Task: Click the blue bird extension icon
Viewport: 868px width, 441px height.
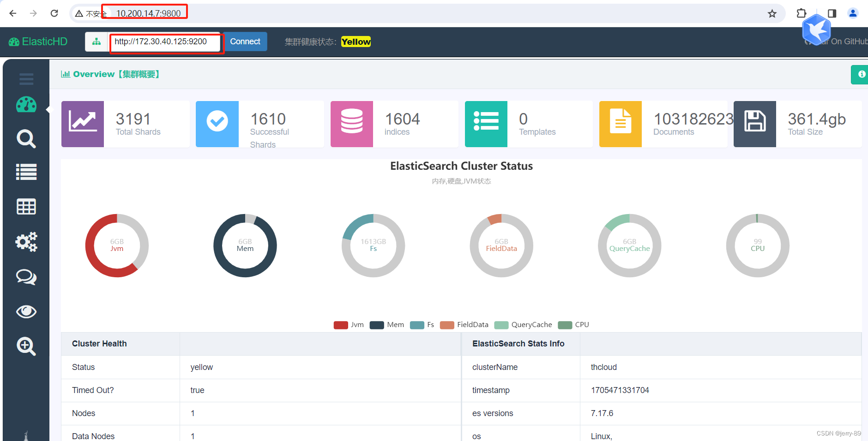Action: click(x=816, y=30)
